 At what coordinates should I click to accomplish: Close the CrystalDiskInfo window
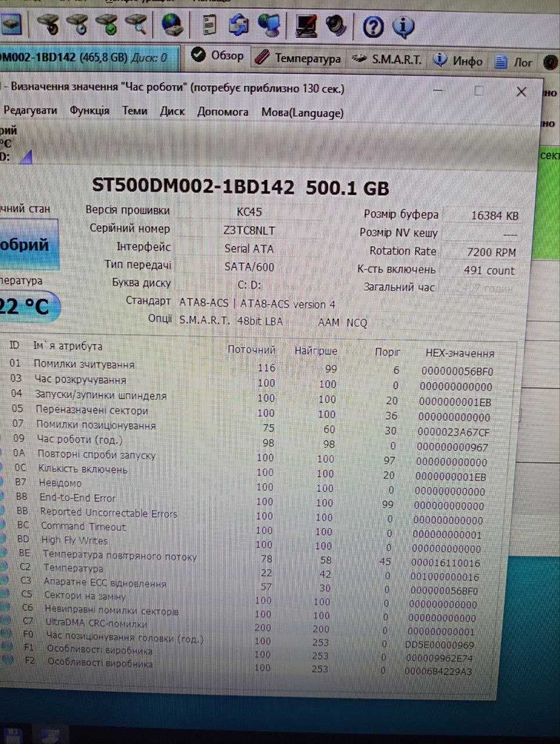(x=522, y=92)
